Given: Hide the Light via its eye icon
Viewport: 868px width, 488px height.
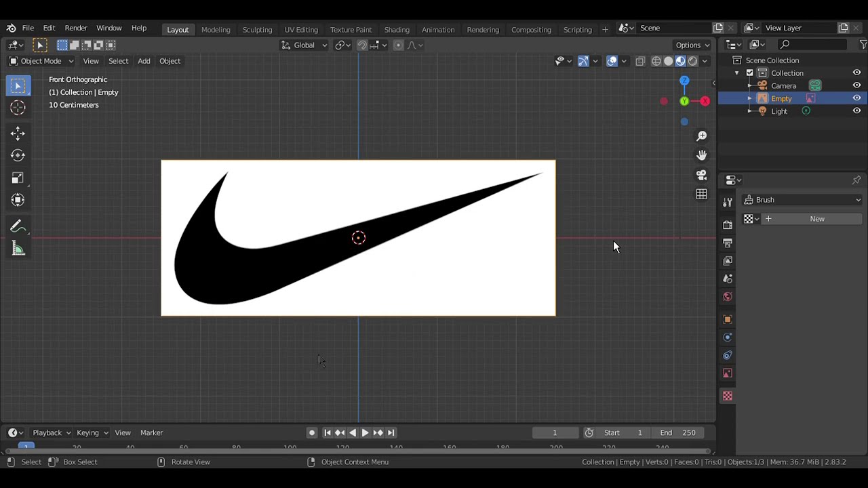Looking at the screenshot, I should point(856,111).
